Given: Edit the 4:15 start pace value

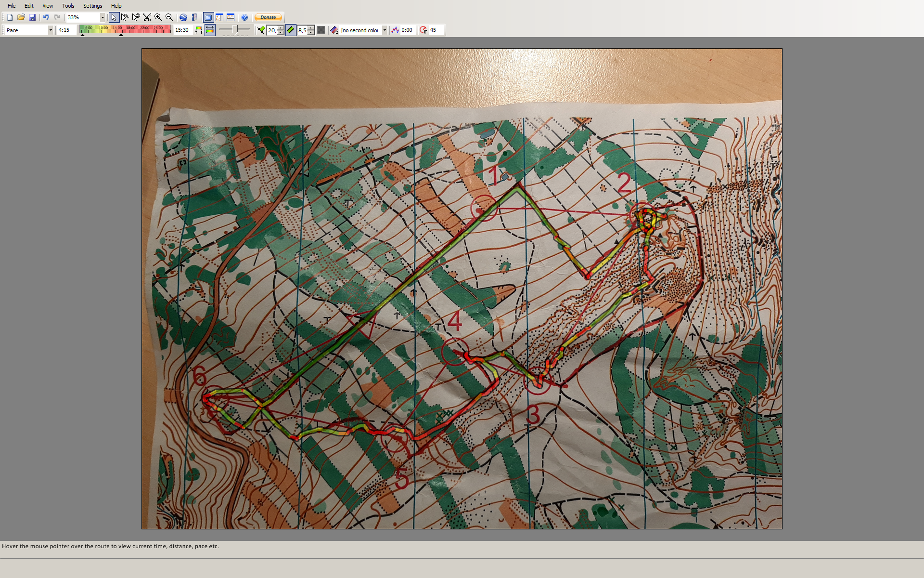Looking at the screenshot, I should 66,30.
